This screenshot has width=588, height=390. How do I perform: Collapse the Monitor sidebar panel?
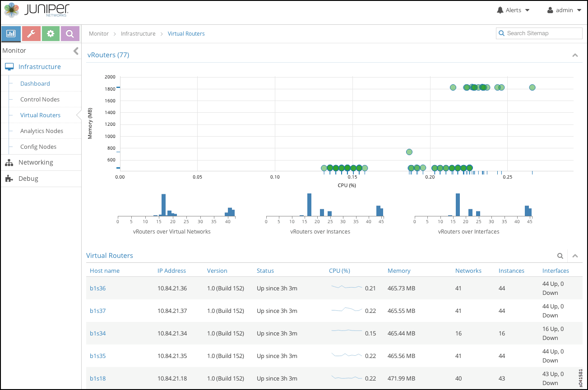pos(76,51)
